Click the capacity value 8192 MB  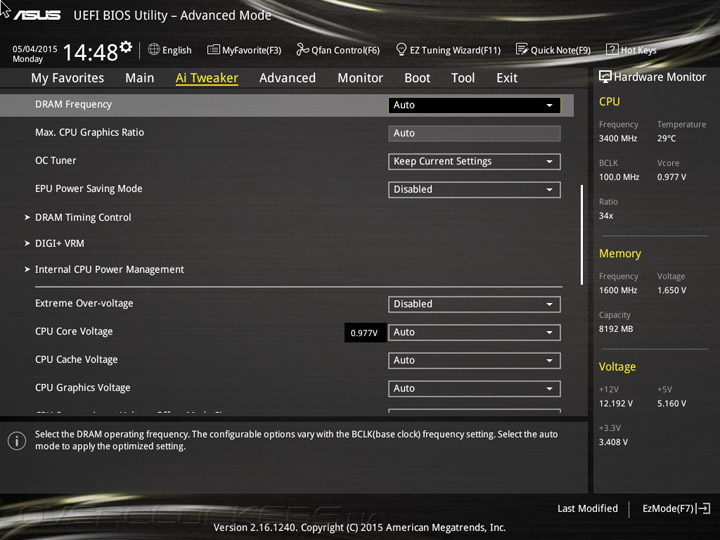click(616, 329)
